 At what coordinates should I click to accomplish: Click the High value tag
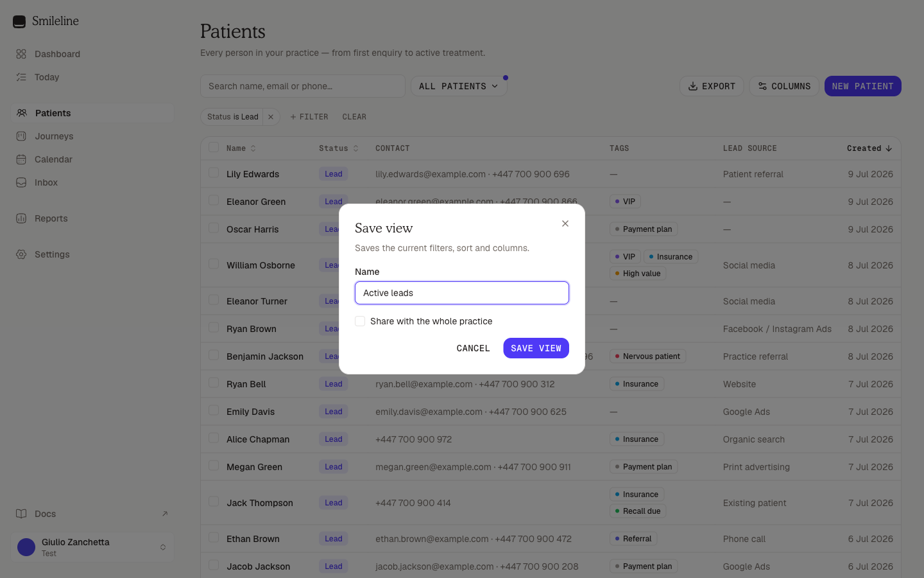coord(638,274)
